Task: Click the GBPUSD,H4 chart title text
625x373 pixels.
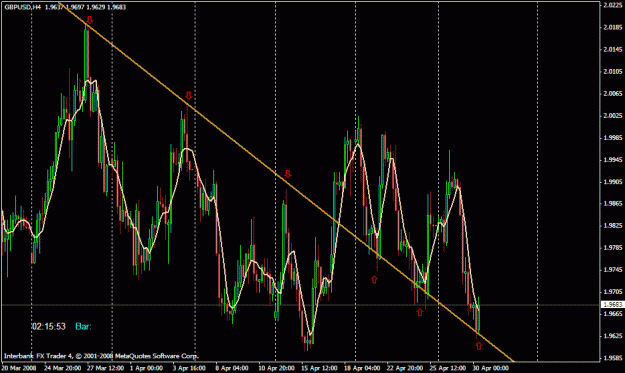Action: [x=23, y=7]
